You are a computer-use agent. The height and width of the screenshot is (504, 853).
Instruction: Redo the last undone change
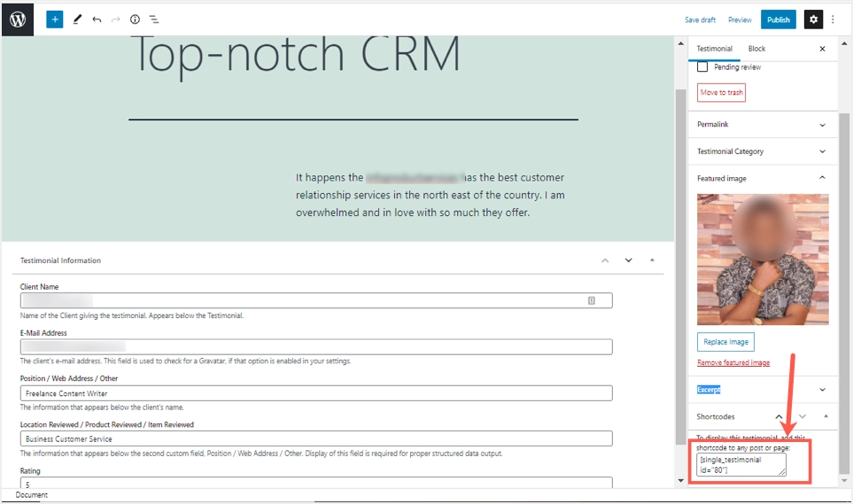[x=115, y=19]
